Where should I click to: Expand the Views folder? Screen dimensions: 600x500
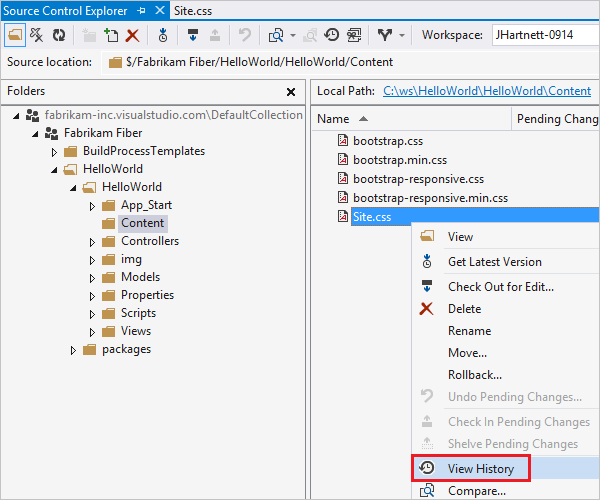coord(92,332)
